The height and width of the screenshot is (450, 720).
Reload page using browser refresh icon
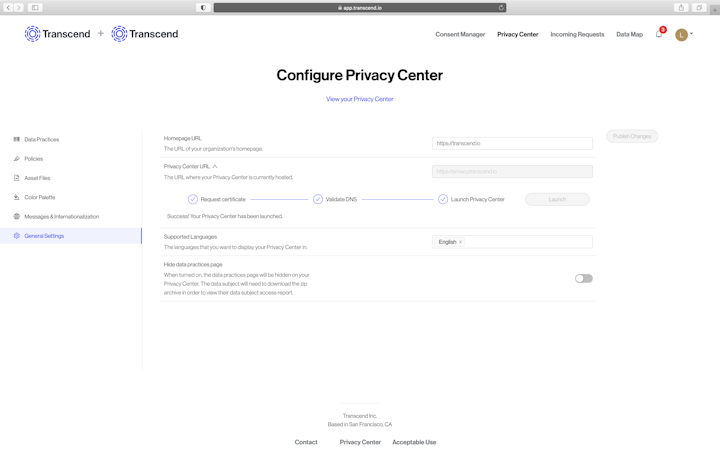click(x=501, y=7)
